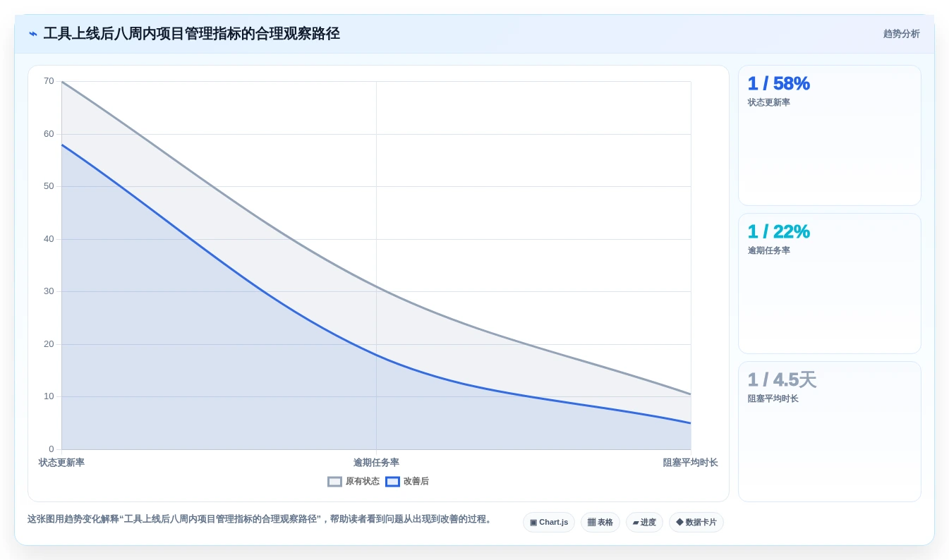Click the 1 / 22% value text

click(778, 231)
